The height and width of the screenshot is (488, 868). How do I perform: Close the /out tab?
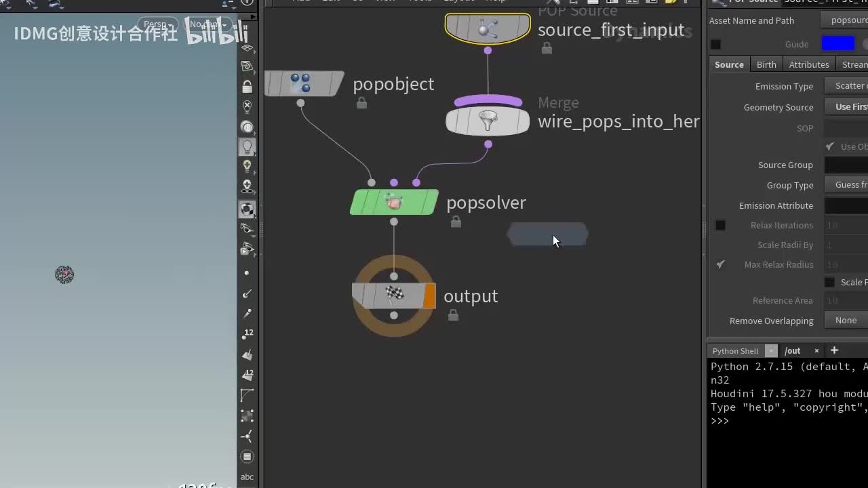point(816,350)
